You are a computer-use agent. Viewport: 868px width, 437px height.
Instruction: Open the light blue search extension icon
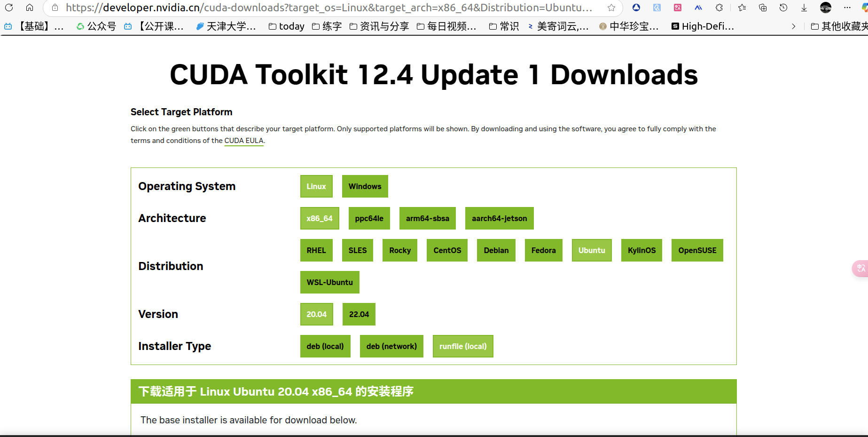tap(657, 8)
